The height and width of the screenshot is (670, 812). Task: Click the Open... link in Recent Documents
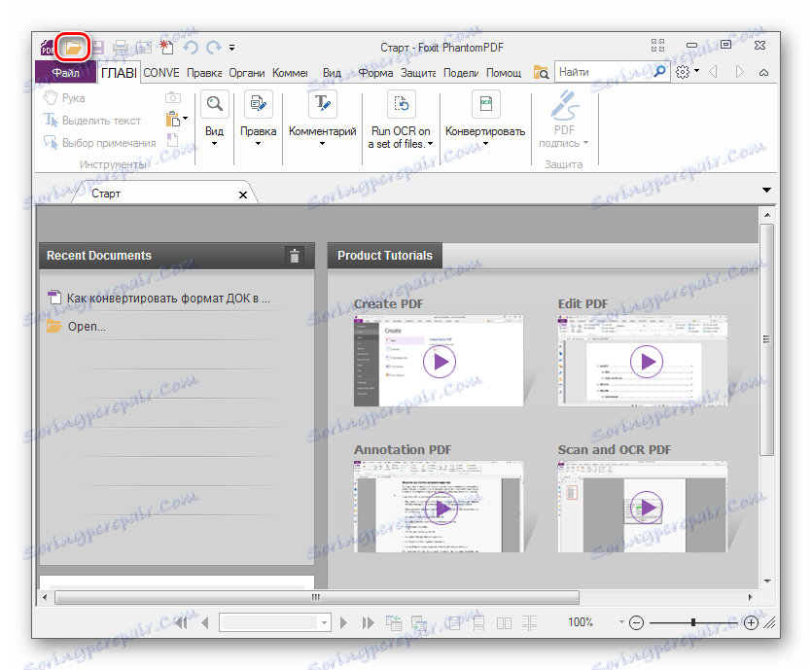click(x=77, y=327)
